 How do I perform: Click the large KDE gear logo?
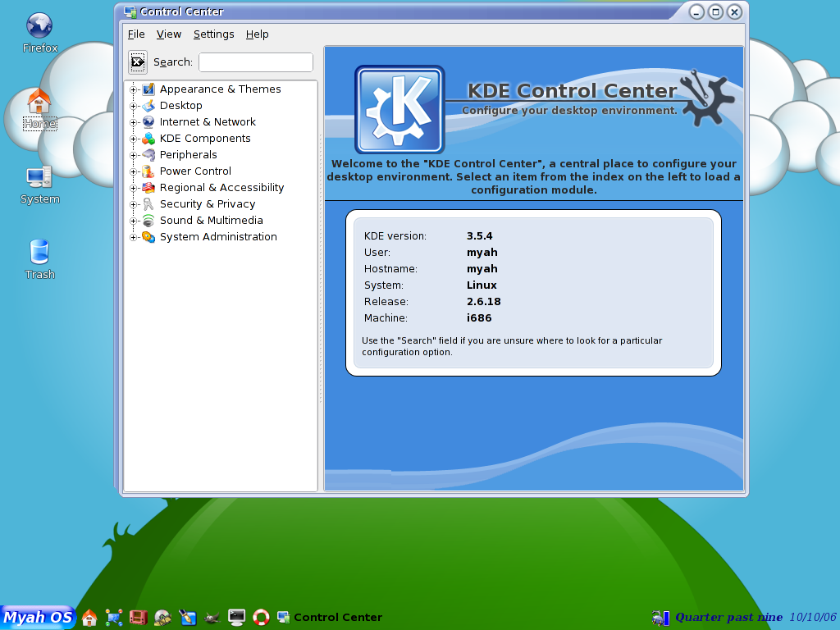pos(399,109)
